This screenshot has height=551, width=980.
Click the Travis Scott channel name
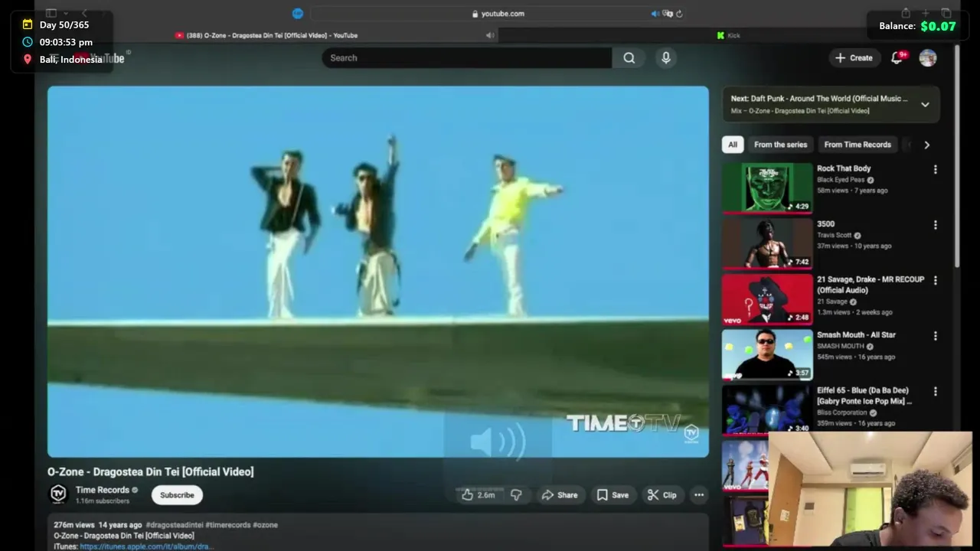pos(834,236)
